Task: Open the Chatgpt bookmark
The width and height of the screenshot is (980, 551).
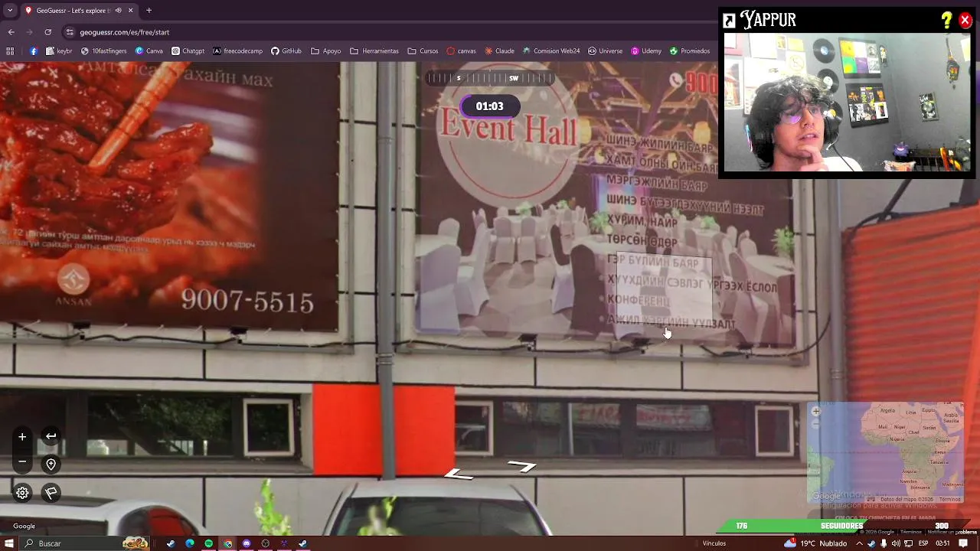Action: click(x=188, y=51)
